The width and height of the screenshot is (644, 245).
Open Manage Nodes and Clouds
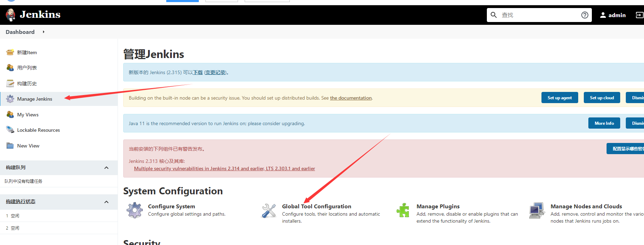click(x=586, y=207)
